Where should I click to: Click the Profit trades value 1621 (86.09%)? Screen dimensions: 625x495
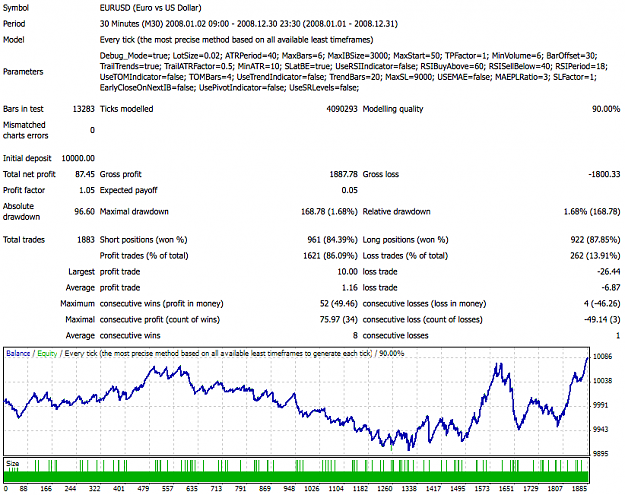(x=330, y=256)
